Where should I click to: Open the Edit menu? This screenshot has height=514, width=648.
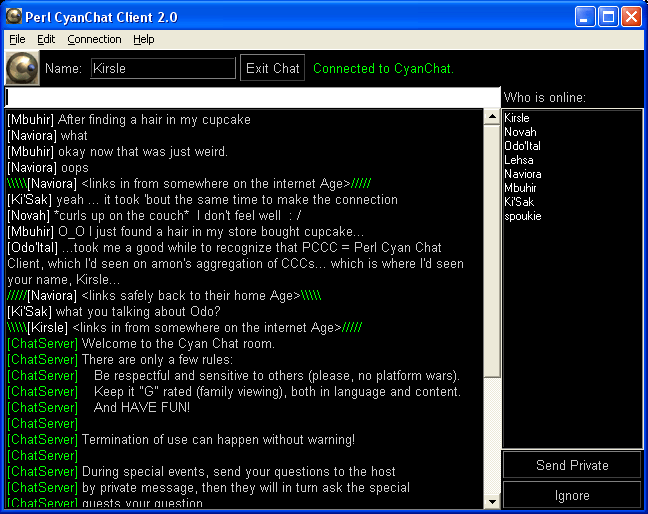(x=46, y=39)
